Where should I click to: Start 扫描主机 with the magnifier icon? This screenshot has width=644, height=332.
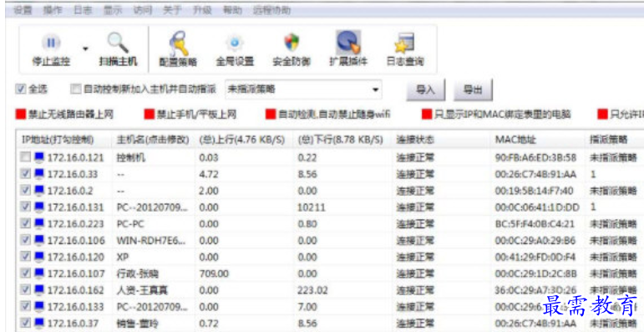(118, 43)
